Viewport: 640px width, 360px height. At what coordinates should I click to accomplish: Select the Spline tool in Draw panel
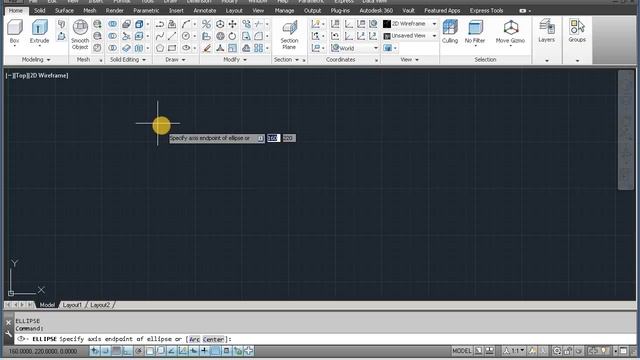[x=160, y=36]
